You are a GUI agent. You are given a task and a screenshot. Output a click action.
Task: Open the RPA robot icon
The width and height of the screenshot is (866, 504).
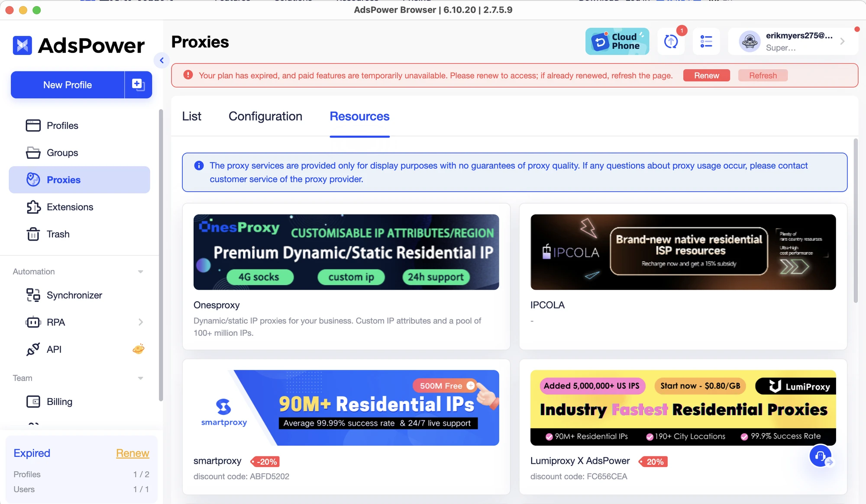pyautogui.click(x=33, y=322)
